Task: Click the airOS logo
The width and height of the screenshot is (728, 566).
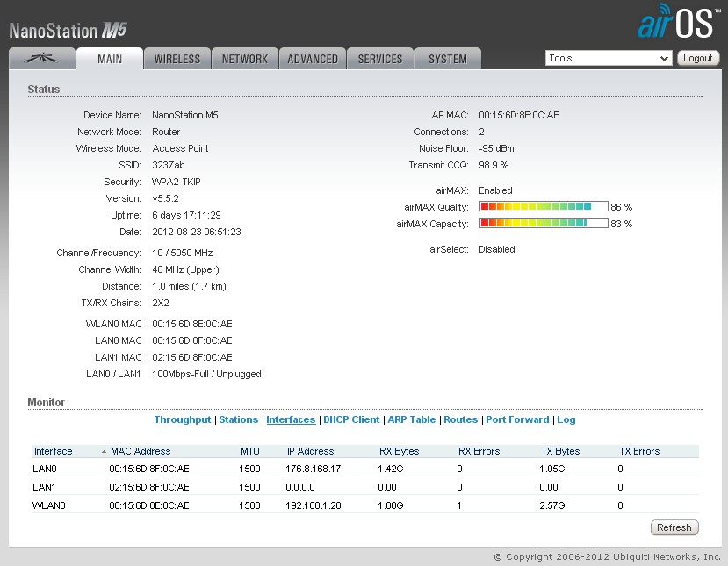Action: [x=678, y=22]
